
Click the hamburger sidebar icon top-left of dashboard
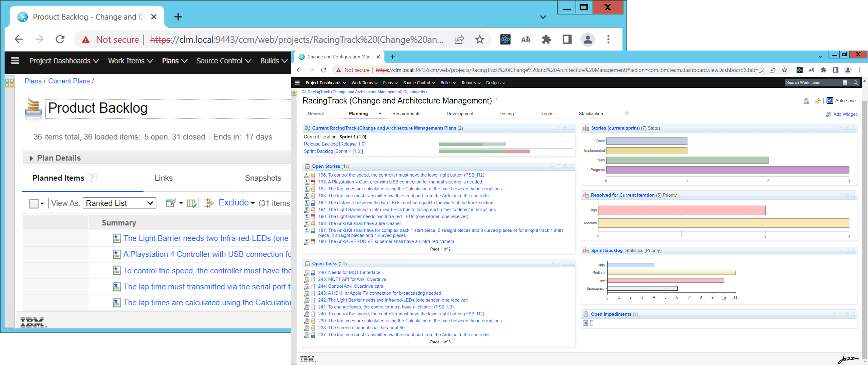pos(297,82)
